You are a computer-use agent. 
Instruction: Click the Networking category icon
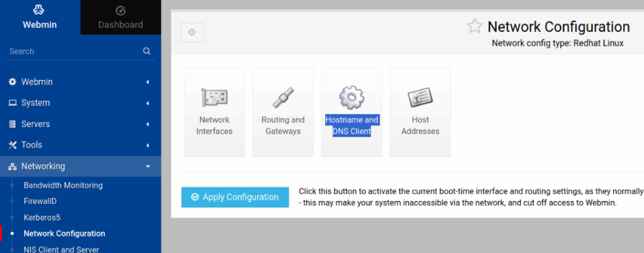(x=13, y=166)
